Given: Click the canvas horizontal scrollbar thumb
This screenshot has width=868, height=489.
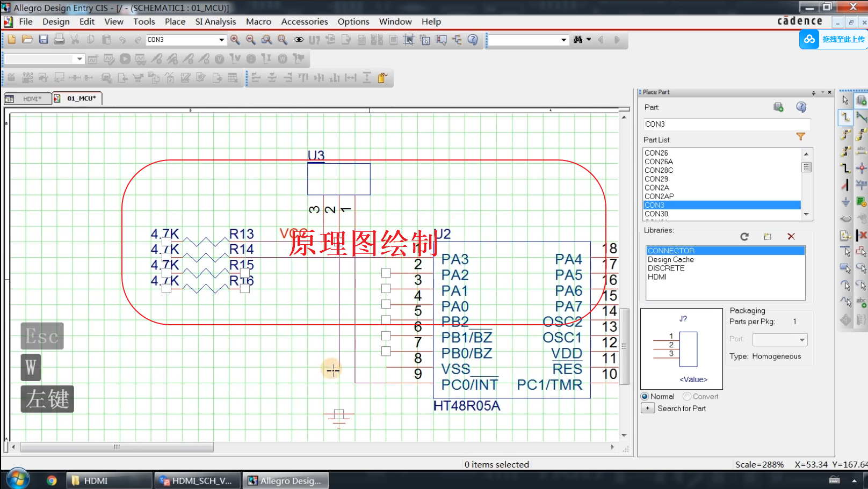Looking at the screenshot, I should coord(117,447).
